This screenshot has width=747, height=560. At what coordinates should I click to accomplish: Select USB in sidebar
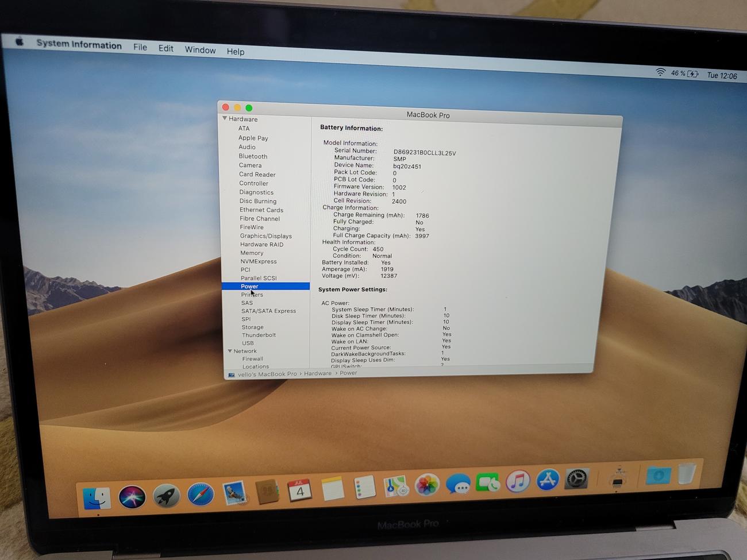tap(248, 343)
